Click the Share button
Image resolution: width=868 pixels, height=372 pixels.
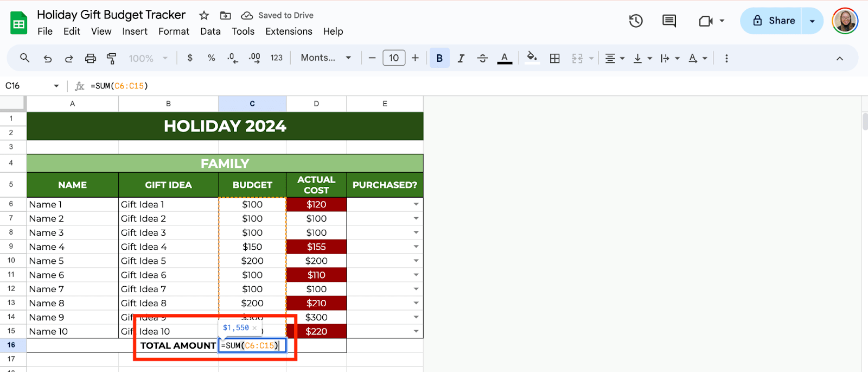773,21
